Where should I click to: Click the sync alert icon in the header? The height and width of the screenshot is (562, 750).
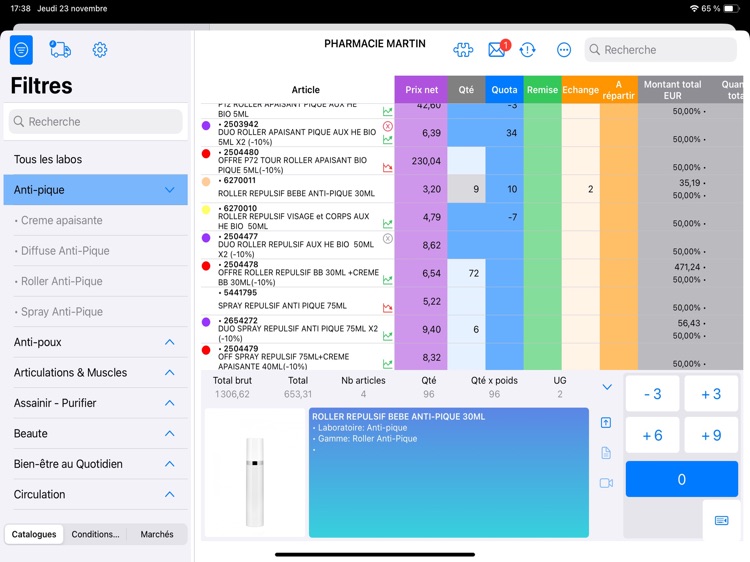[x=528, y=50]
